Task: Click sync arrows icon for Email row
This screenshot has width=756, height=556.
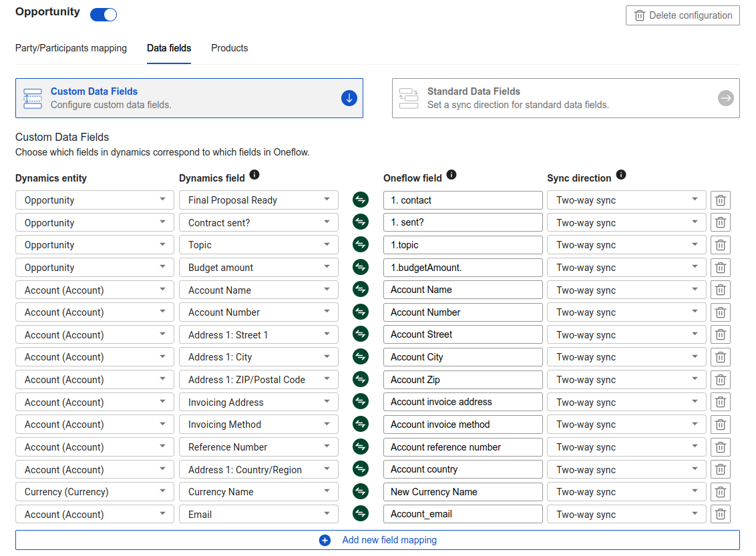Action: click(361, 513)
